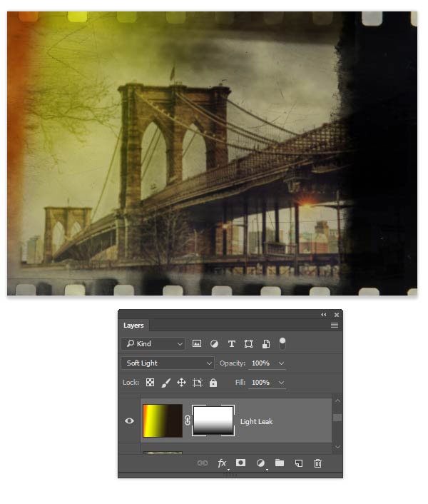This screenshot has height=504, width=428.
Task: Select Light Leak layer mask thumbnail
Action: (213, 420)
